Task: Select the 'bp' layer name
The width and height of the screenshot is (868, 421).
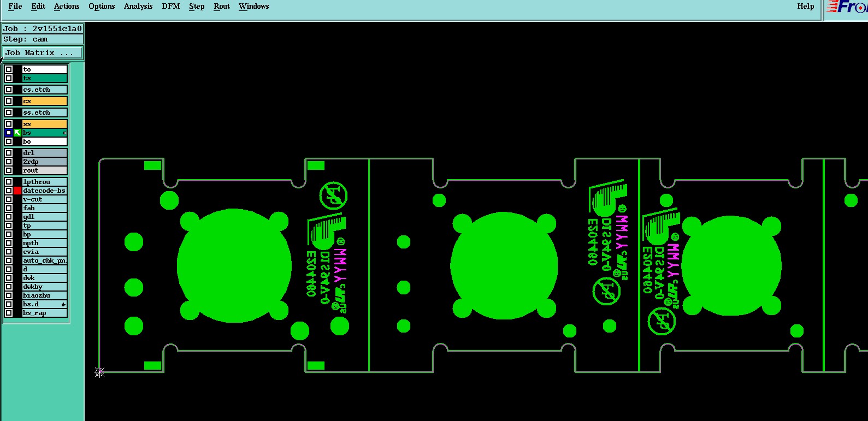Action: 45,234
